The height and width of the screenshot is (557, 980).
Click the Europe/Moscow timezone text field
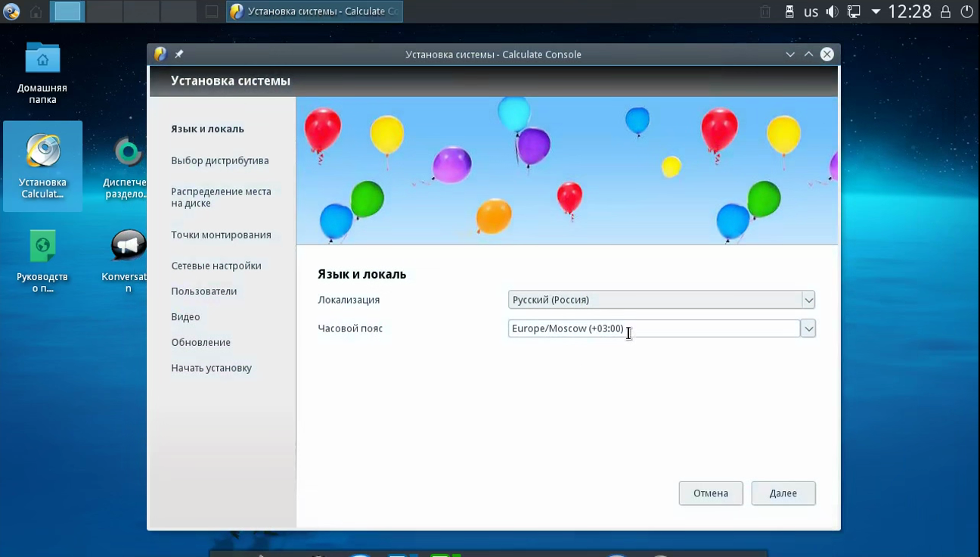click(x=653, y=328)
